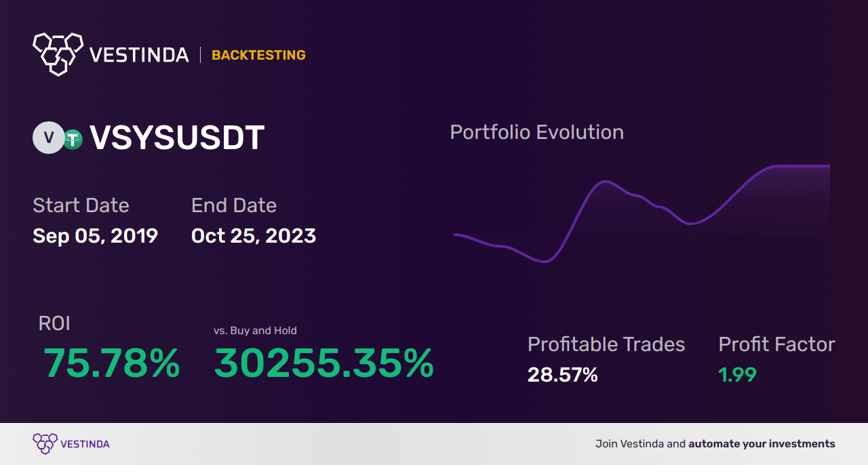This screenshot has width=868, height=465.
Task: Click Join Vestinda and automate your investments
Action: point(715,444)
